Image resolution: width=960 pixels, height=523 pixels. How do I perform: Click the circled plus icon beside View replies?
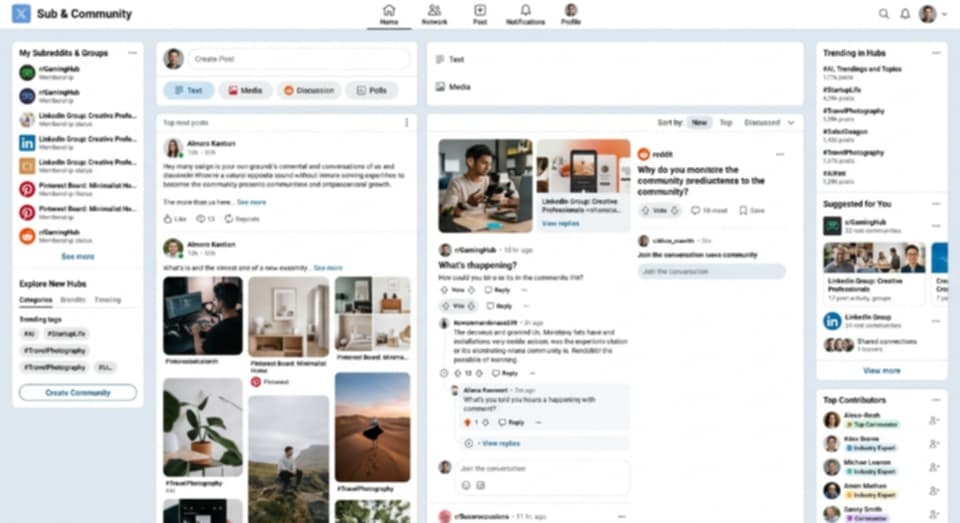click(469, 443)
